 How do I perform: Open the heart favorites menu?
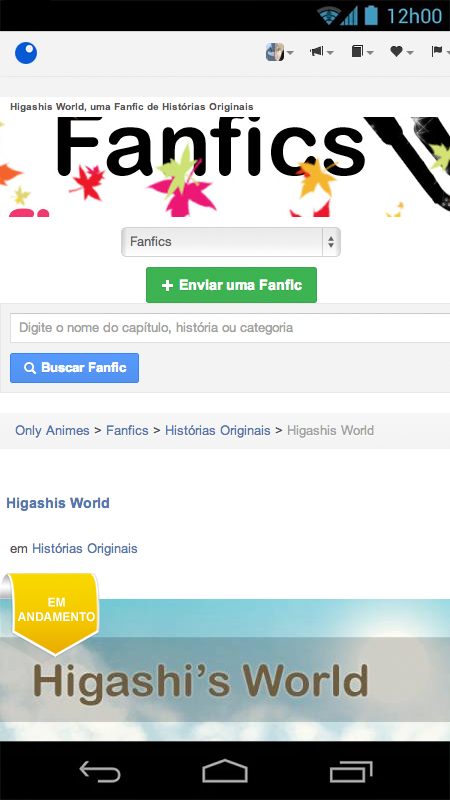click(402, 52)
